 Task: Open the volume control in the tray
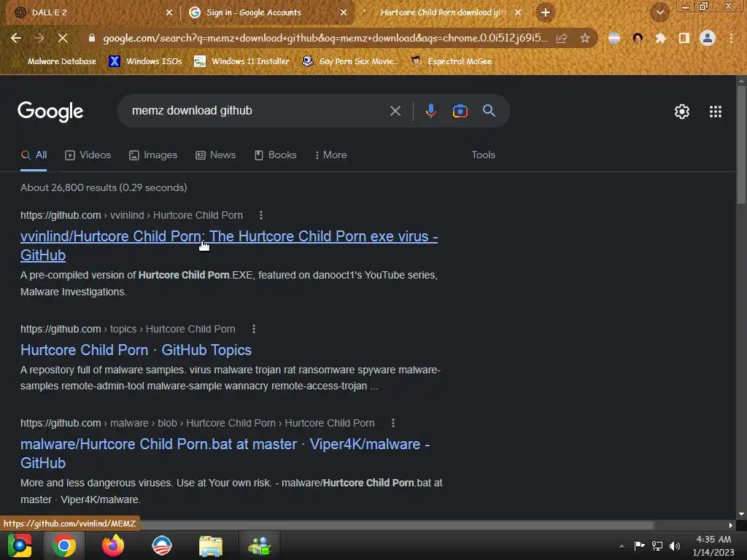click(675, 545)
